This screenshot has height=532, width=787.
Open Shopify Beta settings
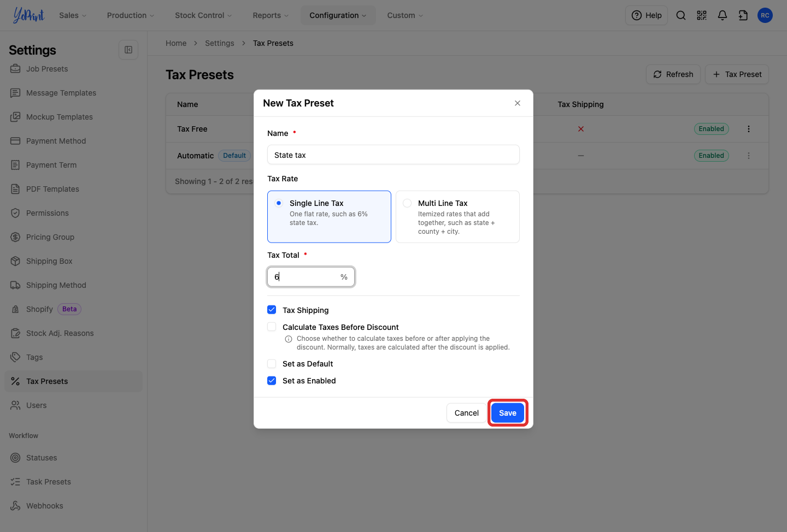[x=73, y=309]
